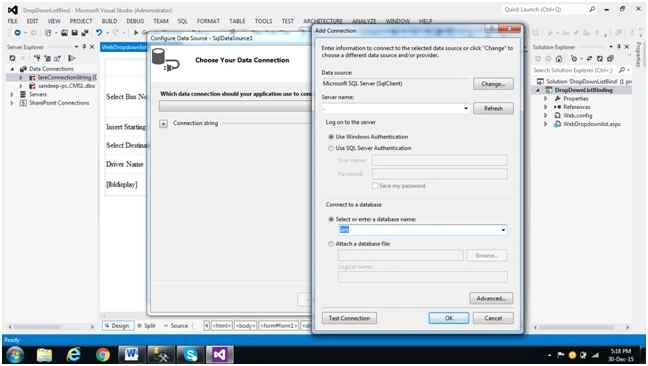Screen dimensions: 648x366
Task: Expand the Properties node in Solution Explorer
Action: click(x=546, y=99)
